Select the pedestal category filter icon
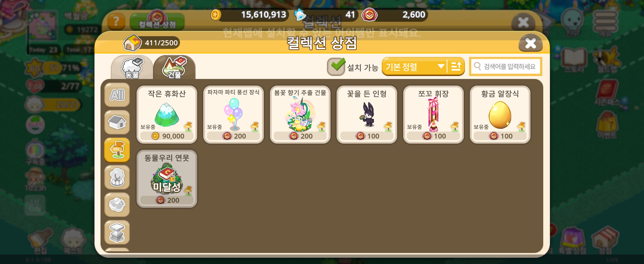 (x=117, y=232)
